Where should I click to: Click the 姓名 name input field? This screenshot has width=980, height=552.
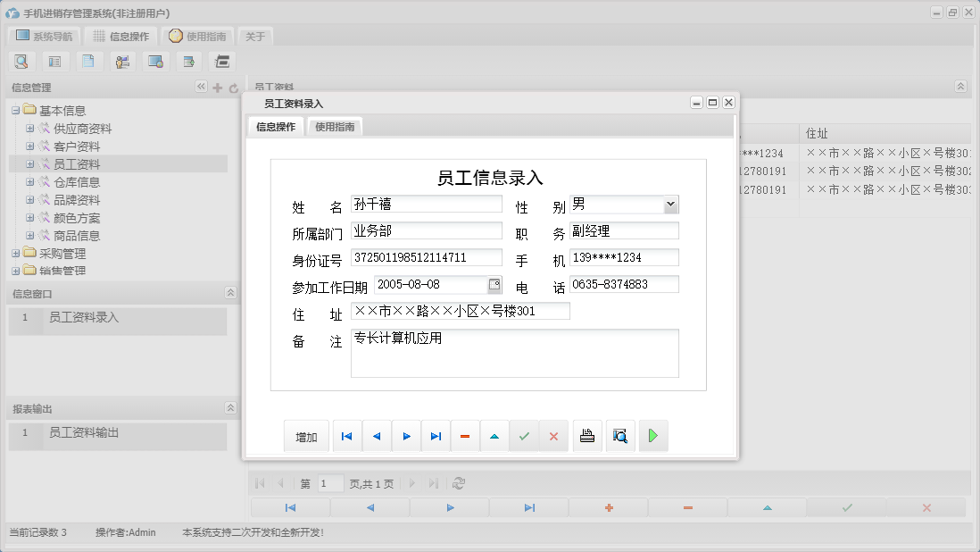[x=428, y=204]
